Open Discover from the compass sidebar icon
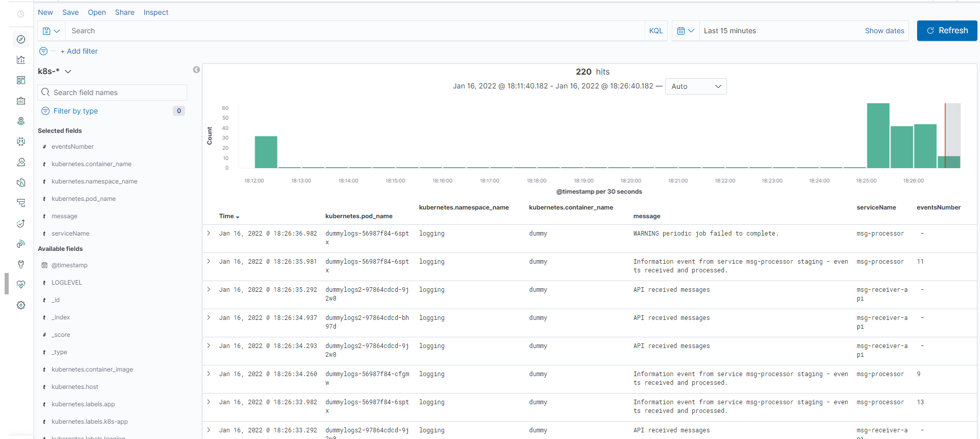 (x=21, y=39)
